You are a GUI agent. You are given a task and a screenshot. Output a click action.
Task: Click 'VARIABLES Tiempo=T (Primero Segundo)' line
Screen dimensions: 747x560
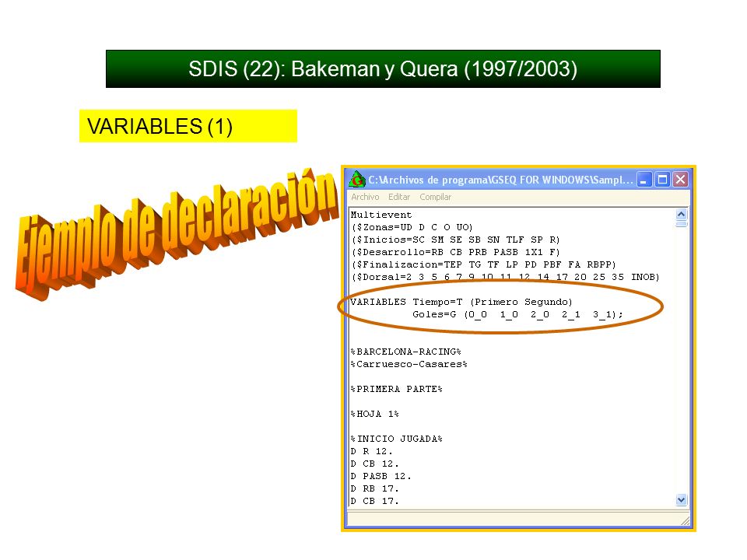[461, 302]
